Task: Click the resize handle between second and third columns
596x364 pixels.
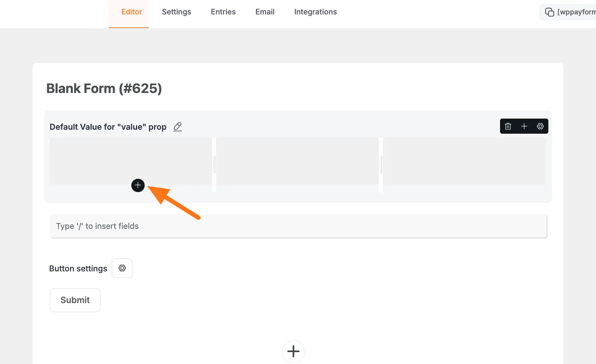Action: point(381,165)
